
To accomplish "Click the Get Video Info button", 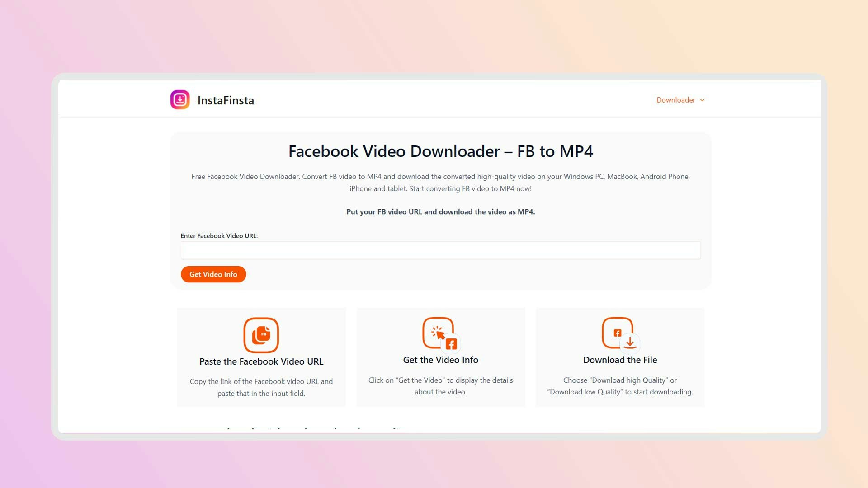I will pos(213,274).
